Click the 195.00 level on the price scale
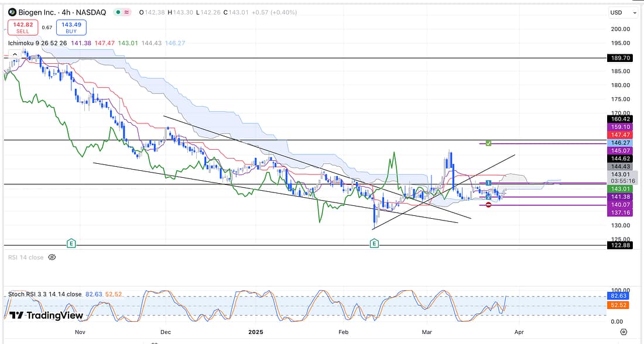This screenshot has width=644, height=344. (x=620, y=43)
